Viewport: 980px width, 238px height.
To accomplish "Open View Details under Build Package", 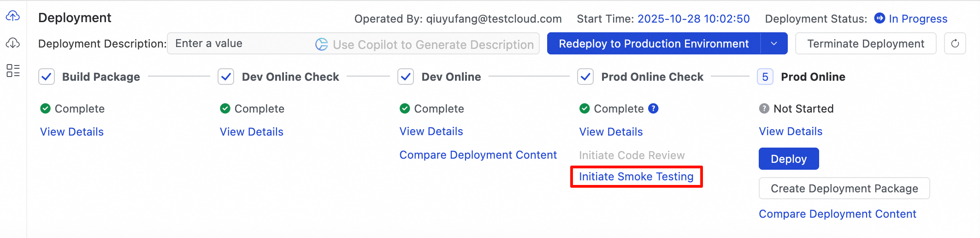I will pos(72,132).
